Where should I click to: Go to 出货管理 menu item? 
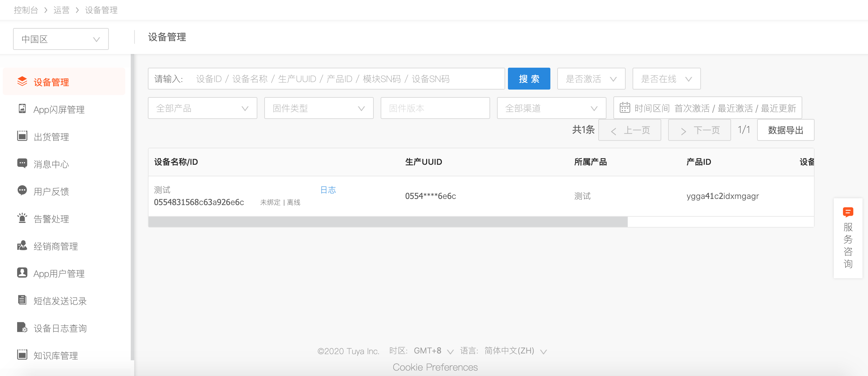[64, 136]
